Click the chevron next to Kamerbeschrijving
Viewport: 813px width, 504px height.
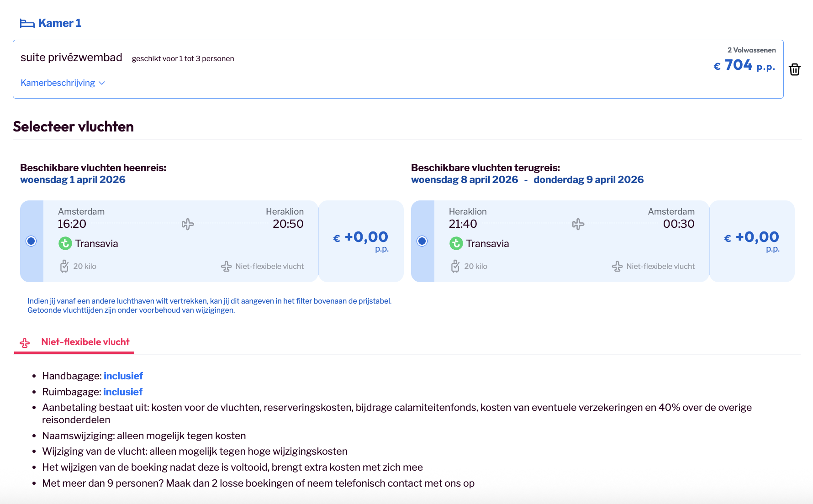click(x=102, y=83)
